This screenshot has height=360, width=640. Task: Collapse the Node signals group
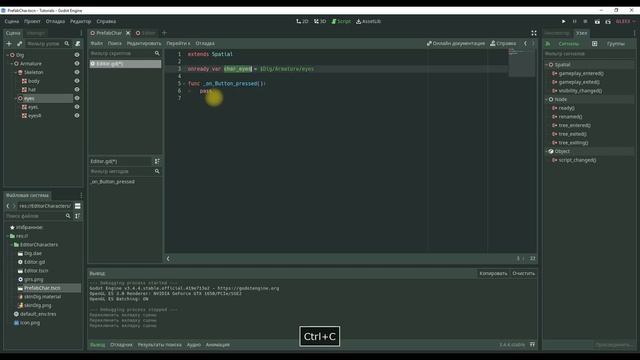pos(547,99)
